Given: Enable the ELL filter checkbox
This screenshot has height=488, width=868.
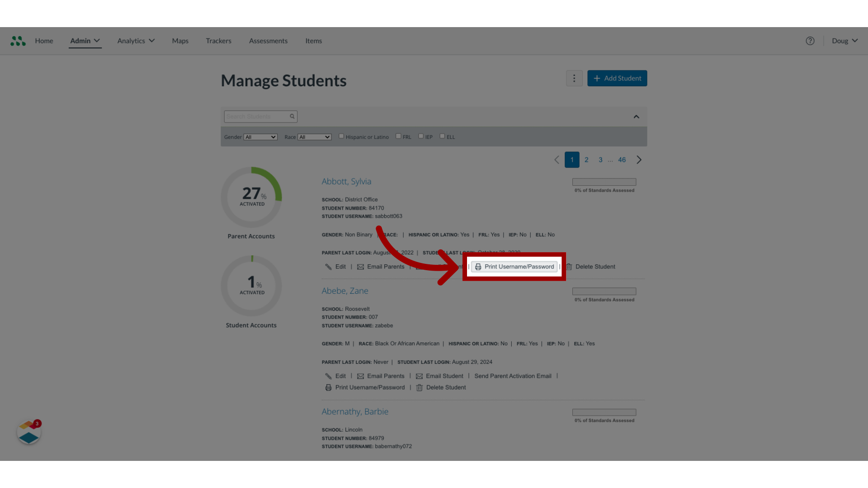Looking at the screenshot, I should pyautogui.click(x=442, y=136).
